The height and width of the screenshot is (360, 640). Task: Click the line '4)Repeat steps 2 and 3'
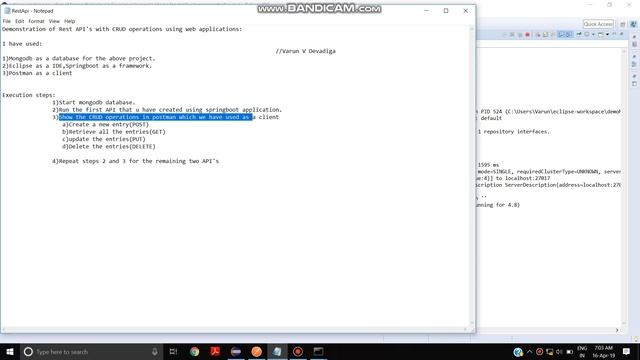pos(136,161)
